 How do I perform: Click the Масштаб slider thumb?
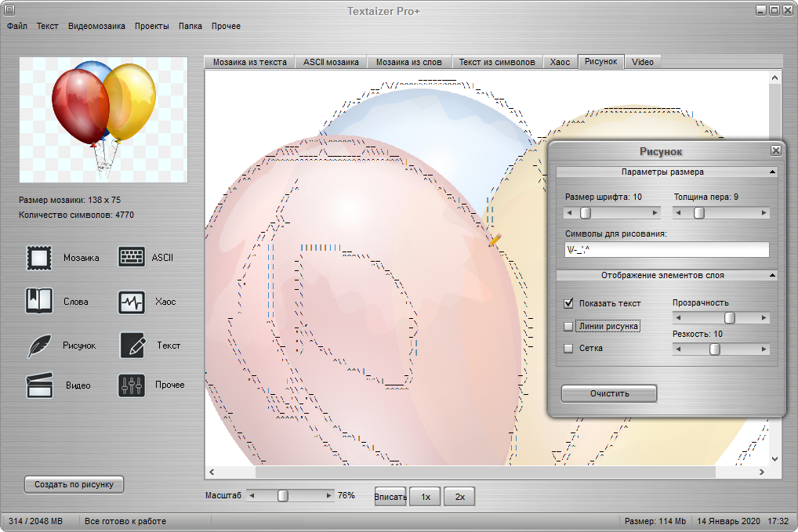283,495
